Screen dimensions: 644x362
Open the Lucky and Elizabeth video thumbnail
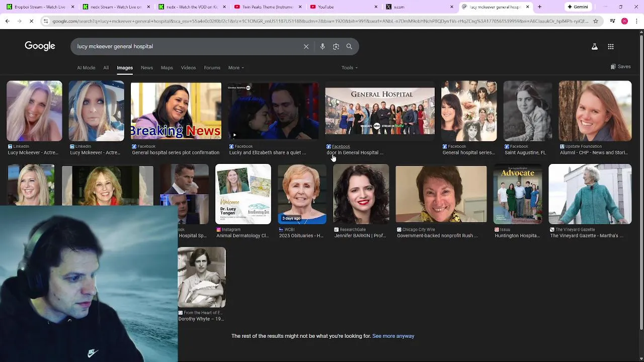click(x=273, y=111)
